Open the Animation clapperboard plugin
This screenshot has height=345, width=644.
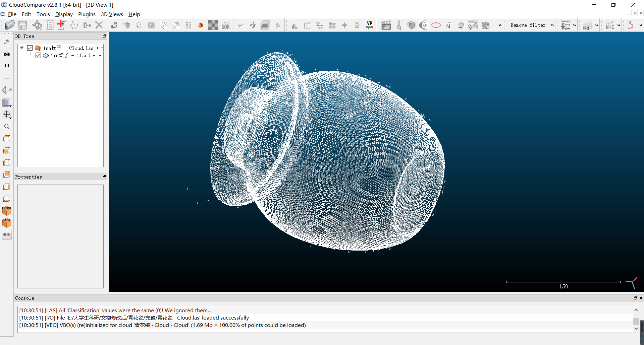[386, 25]
